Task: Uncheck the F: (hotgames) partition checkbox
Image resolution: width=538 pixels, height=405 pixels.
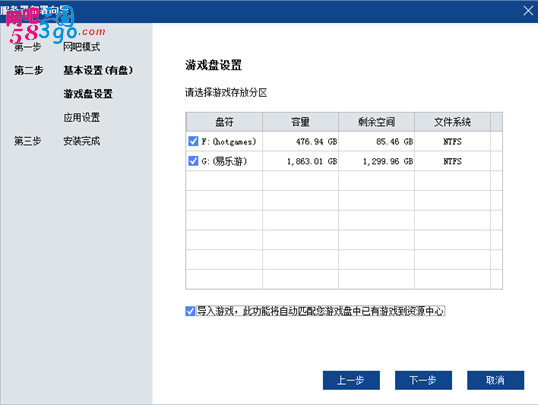Action: [193, 141]
